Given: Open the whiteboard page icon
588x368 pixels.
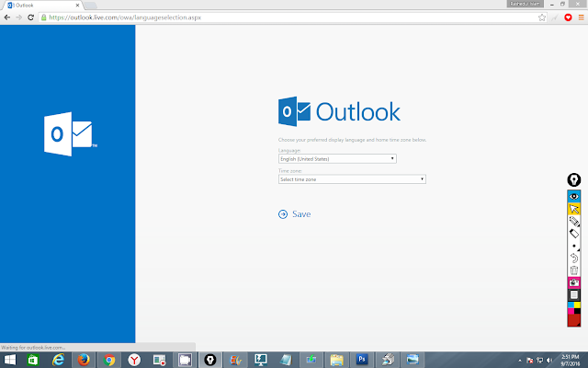Looking at the screenshot, I should coord(573,294).
